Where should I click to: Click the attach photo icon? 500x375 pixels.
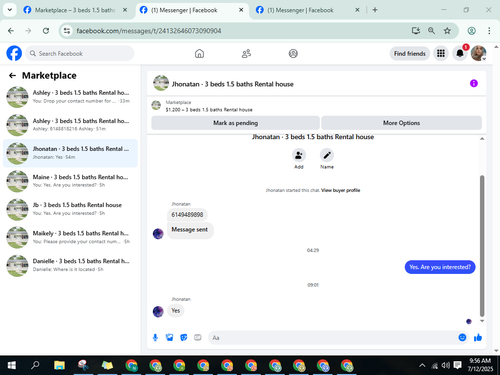coord(169,338)
